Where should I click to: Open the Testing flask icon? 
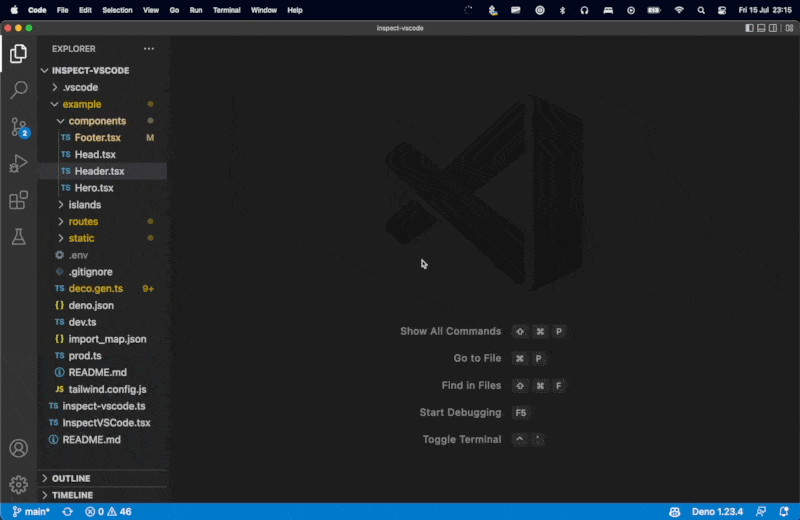click(x=18, y=237)
